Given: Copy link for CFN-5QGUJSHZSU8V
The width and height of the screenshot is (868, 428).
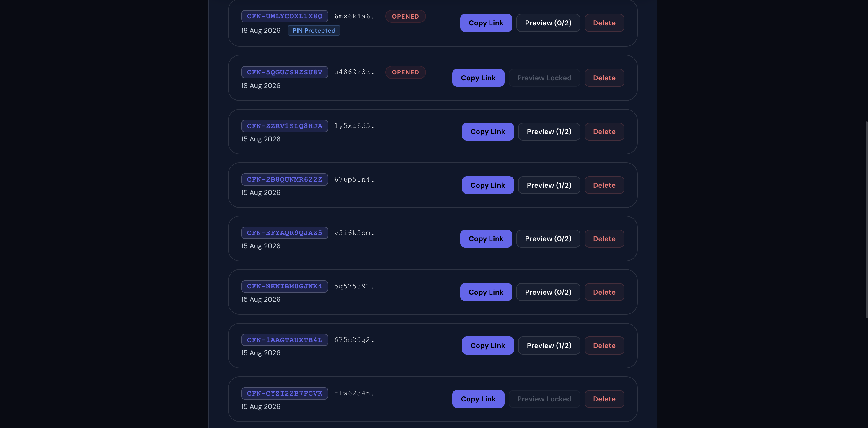Looking at the screenshot, I should click(x=478, y=78).
